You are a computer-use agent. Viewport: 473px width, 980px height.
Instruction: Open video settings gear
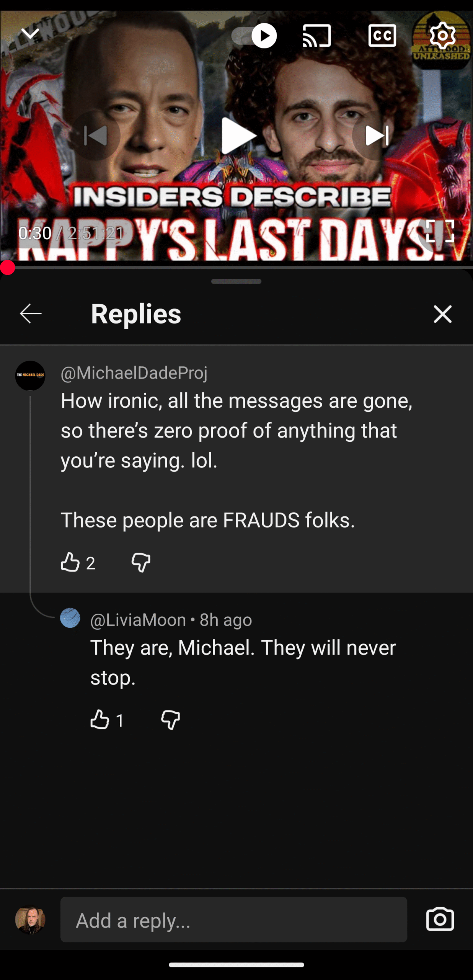click(x=442, y=36)
